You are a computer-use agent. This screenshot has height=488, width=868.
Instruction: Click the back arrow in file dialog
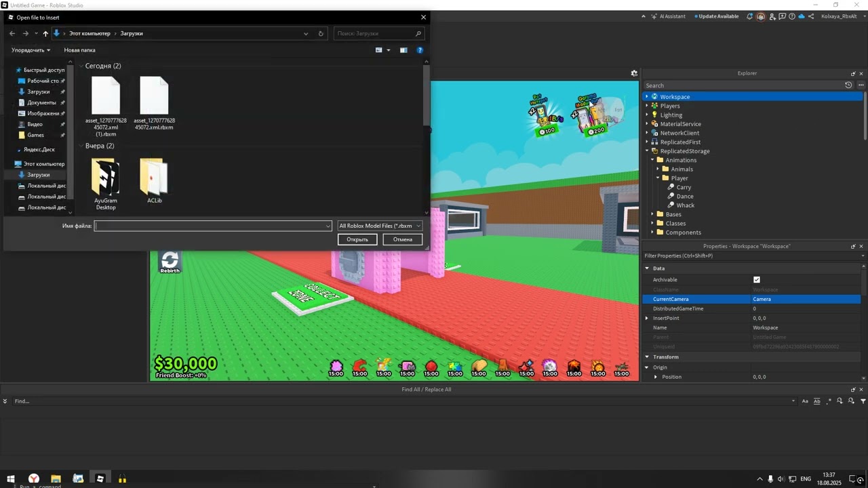pos(12,33)
